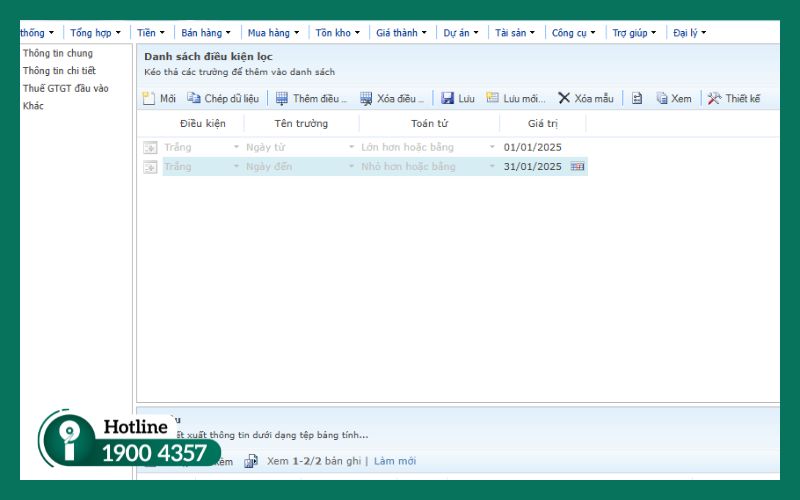The image size is (800, 500).
Task: Click the Làm mới refresh link
Action: coord(395,461)
